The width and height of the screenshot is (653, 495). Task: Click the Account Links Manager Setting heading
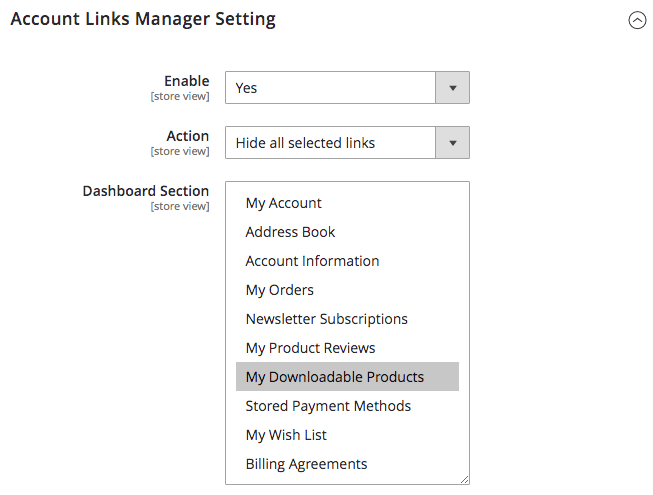click(x=143, y=19)
